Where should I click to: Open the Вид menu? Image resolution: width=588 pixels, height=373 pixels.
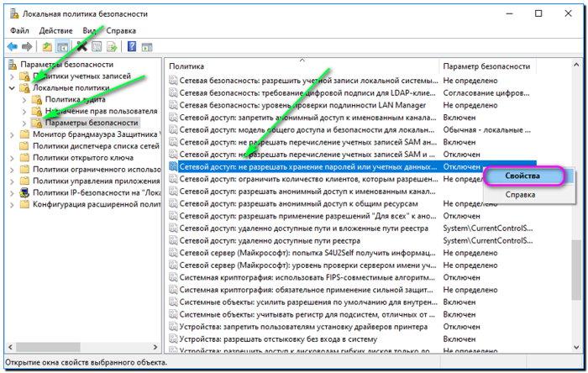click(89, 31)
